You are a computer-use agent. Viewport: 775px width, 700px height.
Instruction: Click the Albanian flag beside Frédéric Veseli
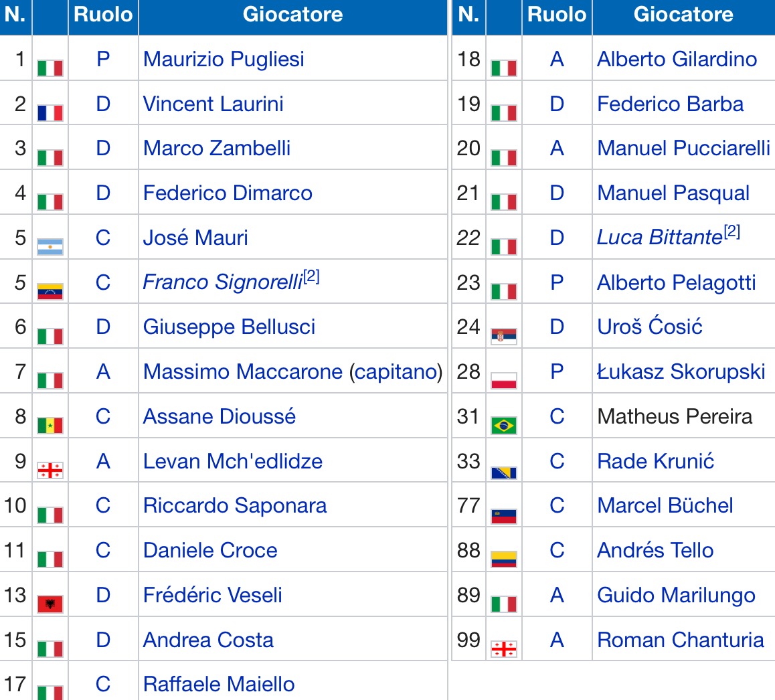pos(50,604)
